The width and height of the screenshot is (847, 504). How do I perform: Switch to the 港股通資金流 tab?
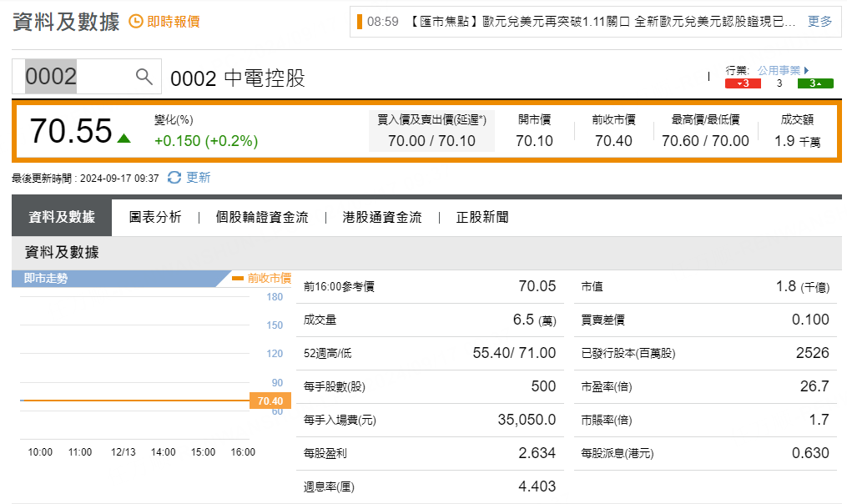382,217
